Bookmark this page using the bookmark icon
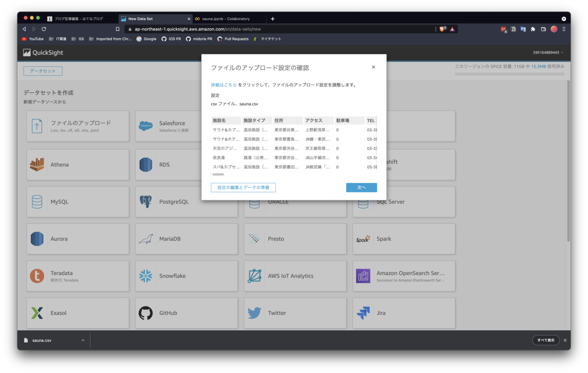The width and height of the screenshot is (588, 373). (x=118, y=29)
